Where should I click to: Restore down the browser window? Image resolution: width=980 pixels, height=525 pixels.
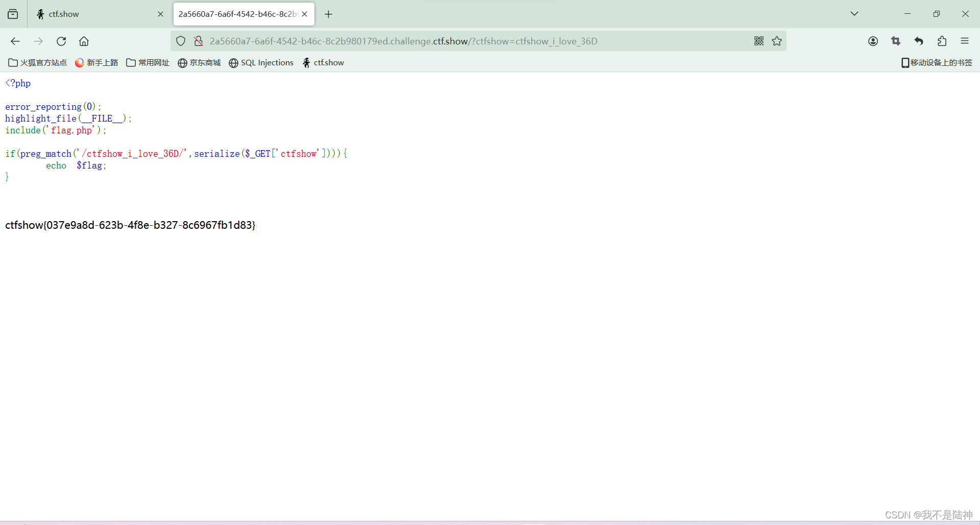pos(936,14)
